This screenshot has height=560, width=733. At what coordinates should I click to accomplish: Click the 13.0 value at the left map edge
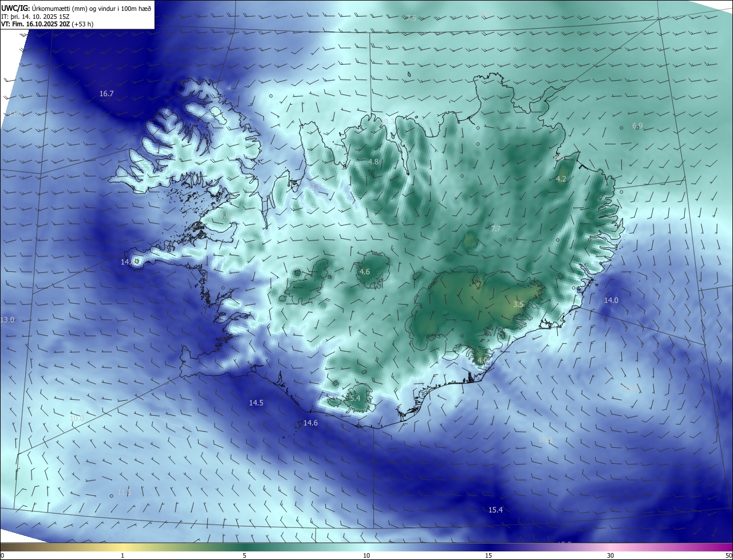point(7,320)
